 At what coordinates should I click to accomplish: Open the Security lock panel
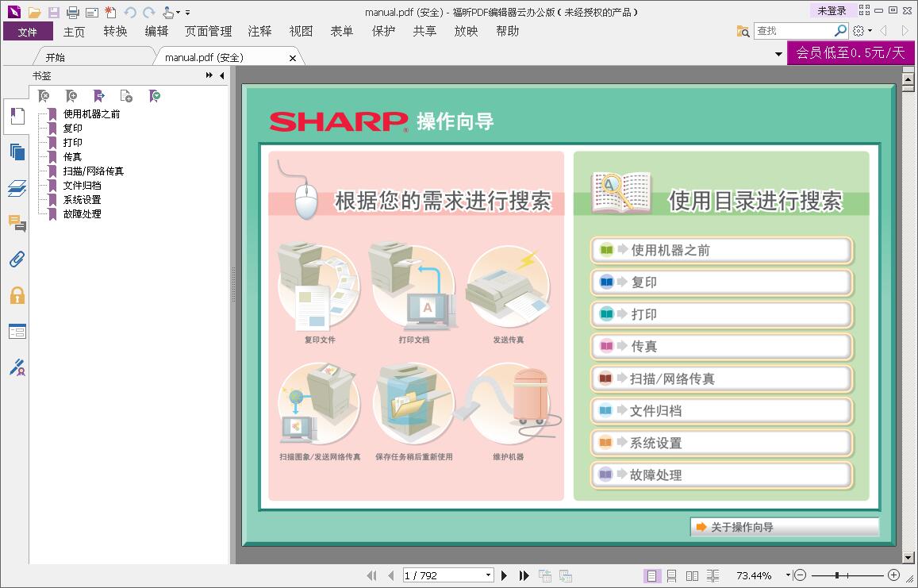pyautogui.click(x=17, y=295)
